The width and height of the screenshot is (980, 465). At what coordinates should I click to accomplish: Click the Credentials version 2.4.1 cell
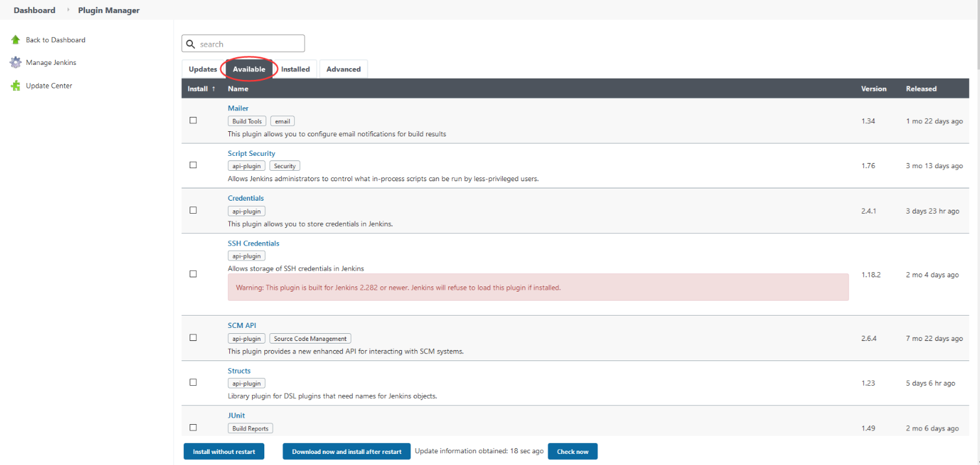[869, 211]
